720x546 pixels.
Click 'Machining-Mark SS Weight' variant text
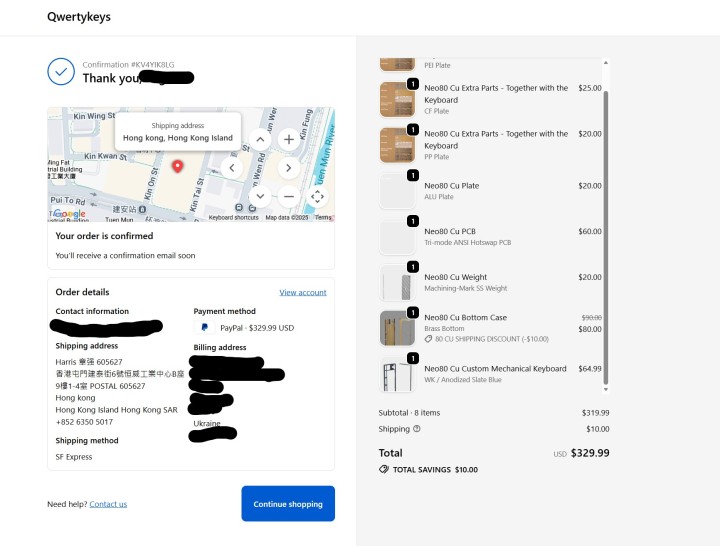click(466, 288)
